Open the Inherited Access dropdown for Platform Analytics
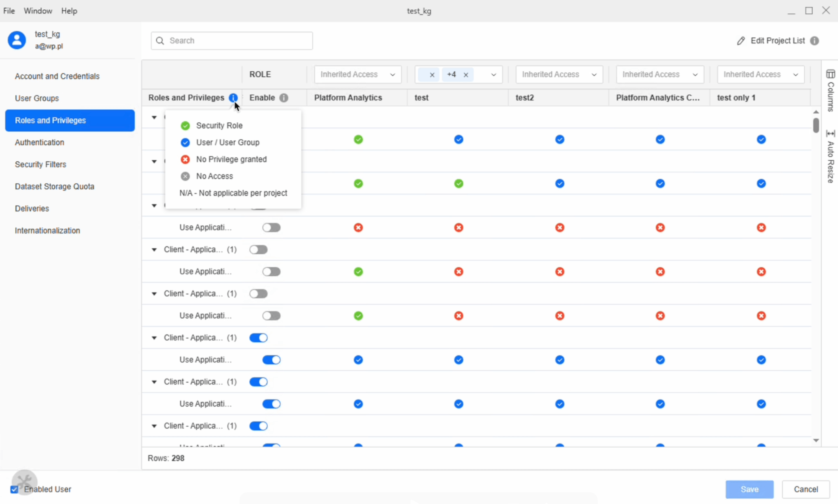The width and height of the screenshot is (838, 504). pos(357,74)
